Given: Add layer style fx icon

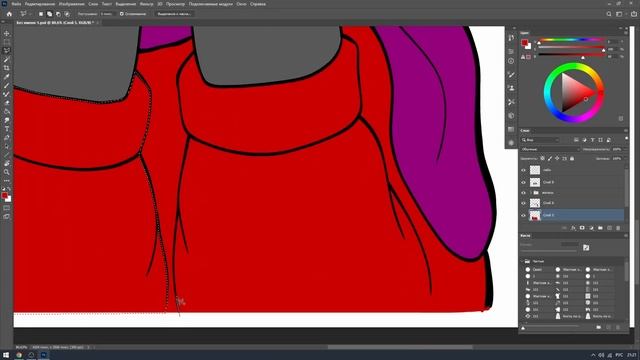Looking at the screenshot, I should [x=573, y=228].
